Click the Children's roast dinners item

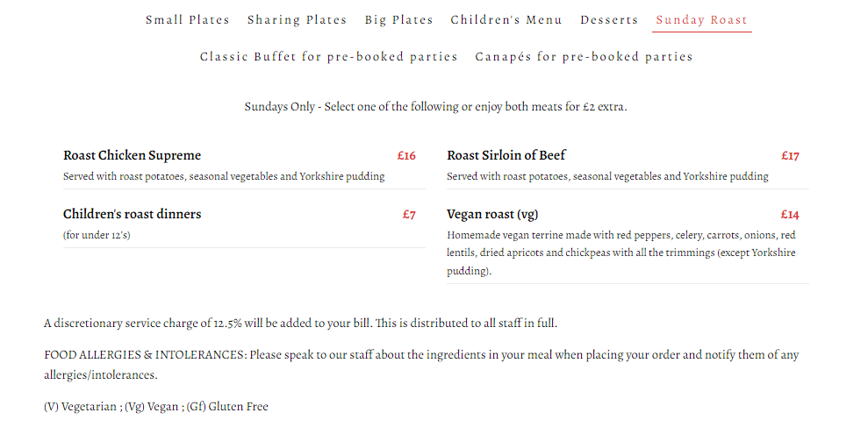tap(132, 214)
